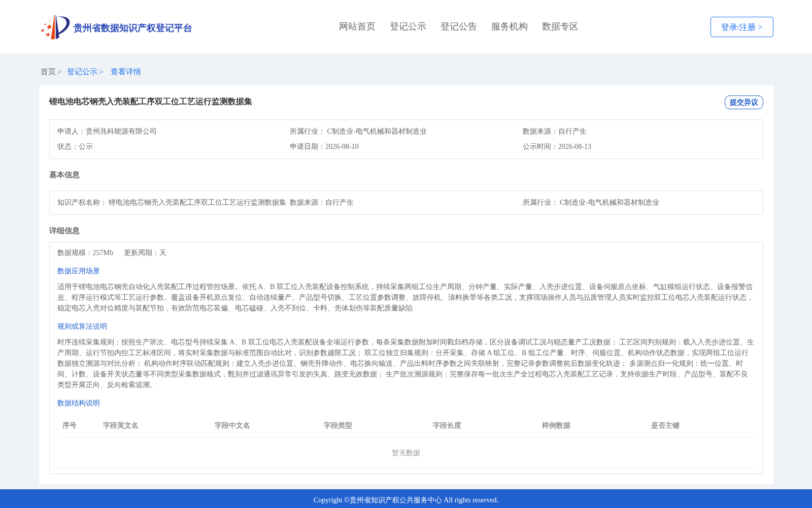Click the 字段长度 column header

[x=447, y=425]
